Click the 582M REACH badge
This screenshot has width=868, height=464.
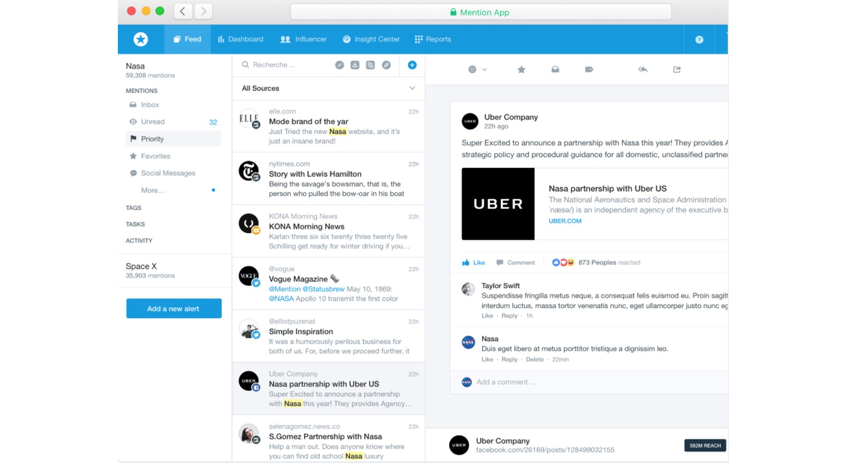705,446
